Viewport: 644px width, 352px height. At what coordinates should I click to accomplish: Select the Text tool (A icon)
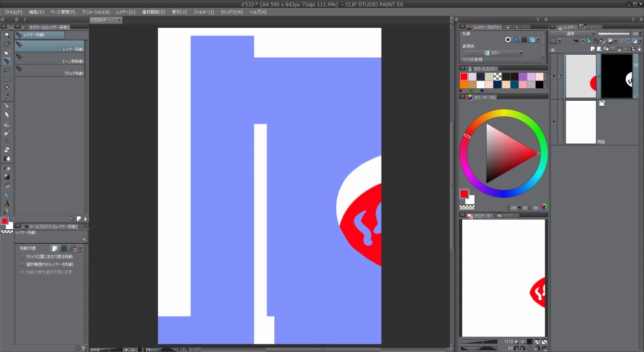click(x=7, y=203)
